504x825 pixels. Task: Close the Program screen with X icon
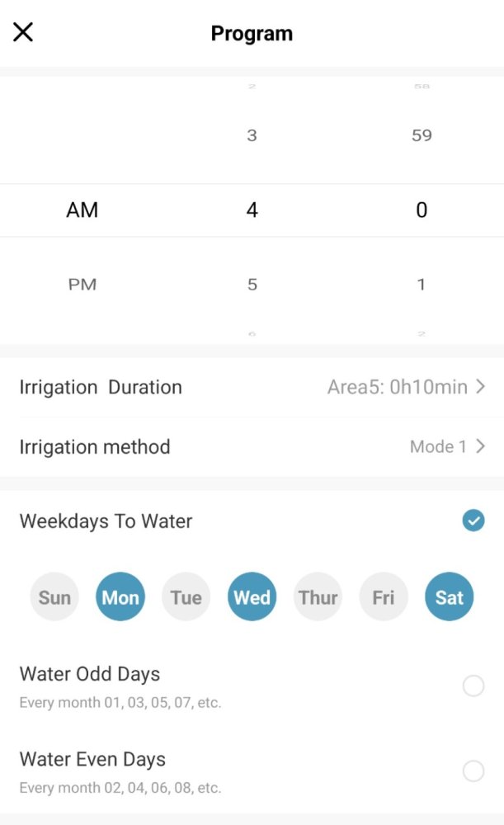click(x=22, y=32)
